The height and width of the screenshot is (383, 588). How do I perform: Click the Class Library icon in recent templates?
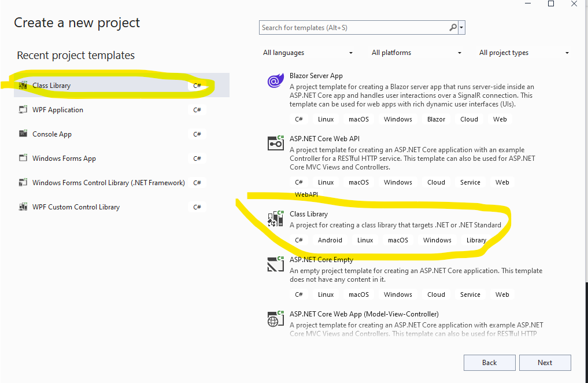click(23, 86)
